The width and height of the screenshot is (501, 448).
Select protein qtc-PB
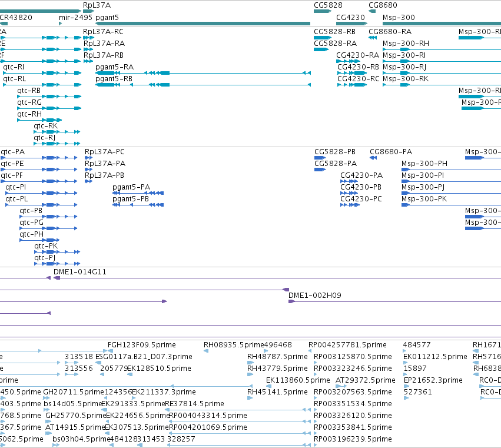(48, 217)
